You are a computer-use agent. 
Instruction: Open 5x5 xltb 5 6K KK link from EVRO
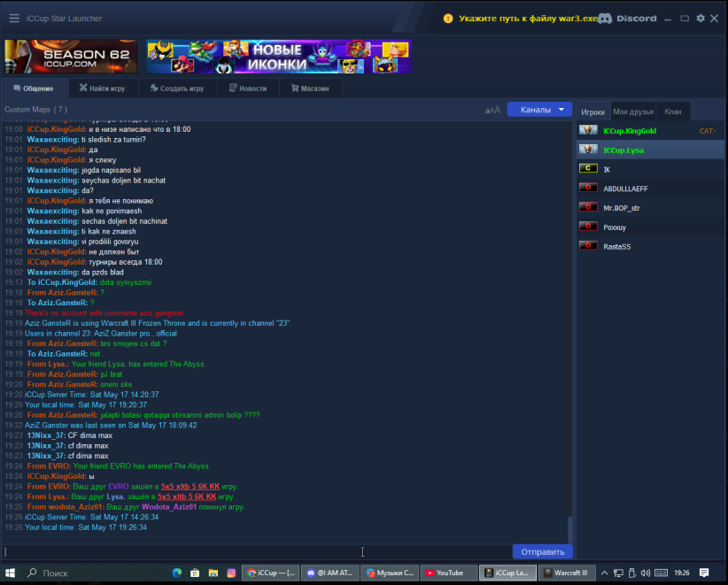190,487
